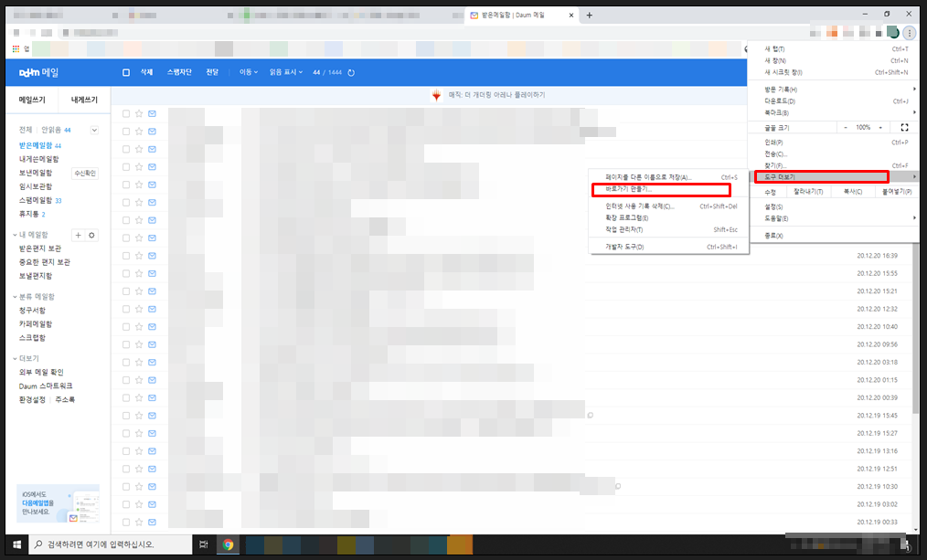The width and height of the screenshot is (927, 560).
Task: Expand 북마크 submenu
Action: coord(835,112)
